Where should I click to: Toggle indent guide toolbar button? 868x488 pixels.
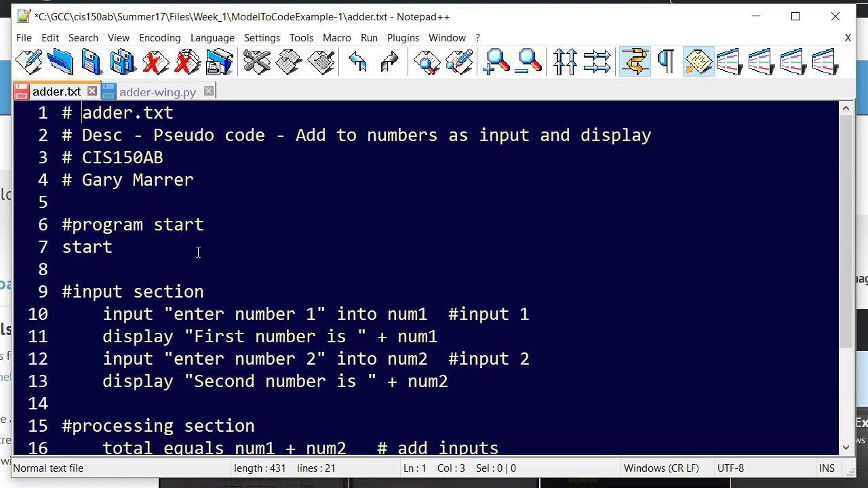[698, 62]
